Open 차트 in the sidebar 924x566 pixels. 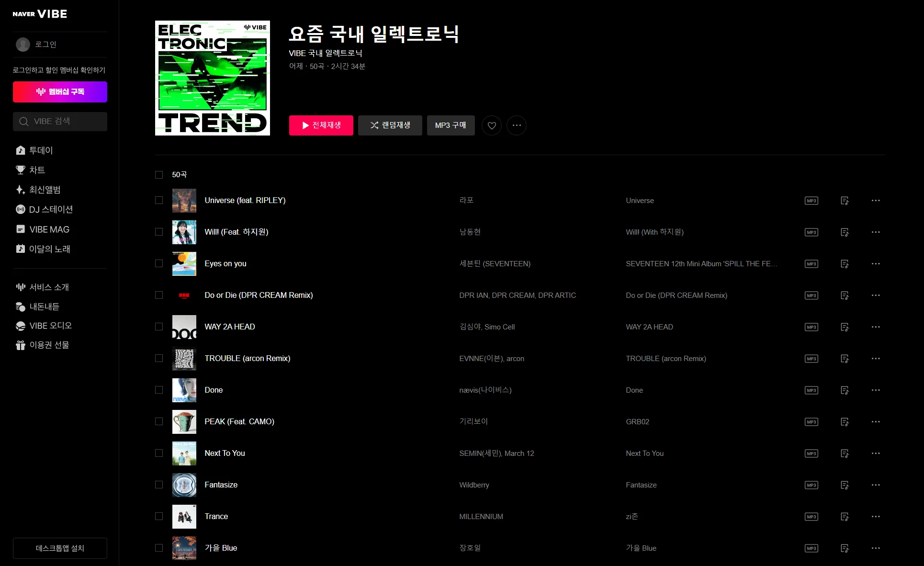(x=31, y=170)
